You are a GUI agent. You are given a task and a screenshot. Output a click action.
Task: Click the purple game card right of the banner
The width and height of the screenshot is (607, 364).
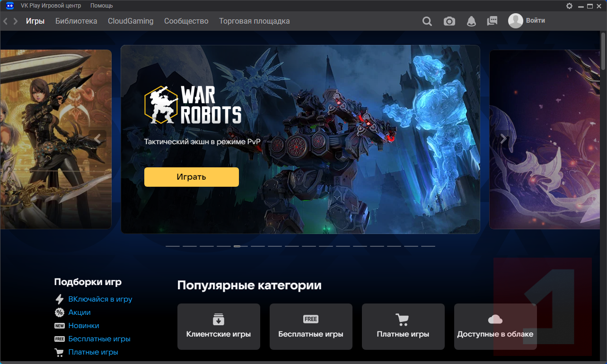(x=545, y=139)
